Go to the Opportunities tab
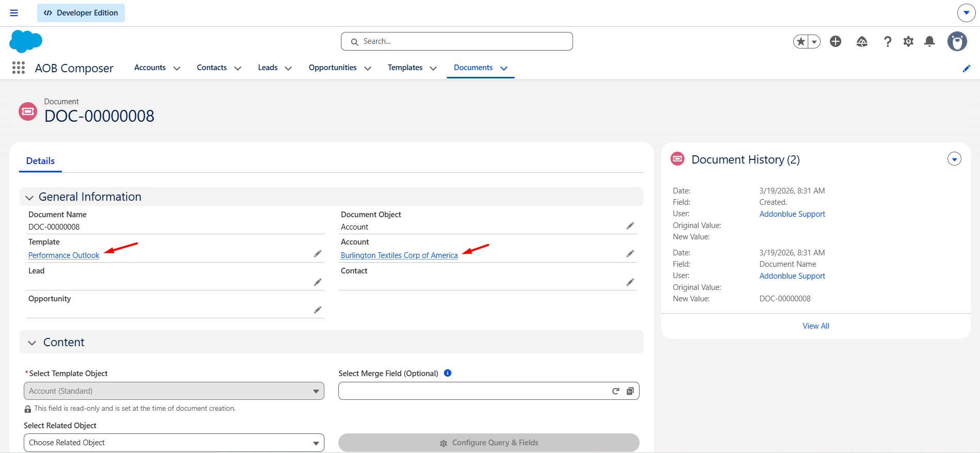 [333, 68]
